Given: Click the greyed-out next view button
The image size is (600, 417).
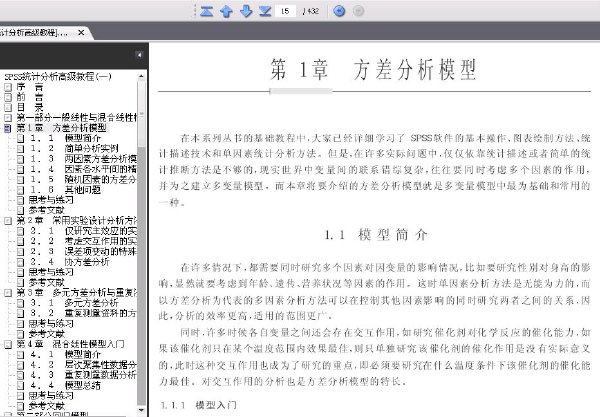Looking at the screenshot, I should [x=359, y=11].
